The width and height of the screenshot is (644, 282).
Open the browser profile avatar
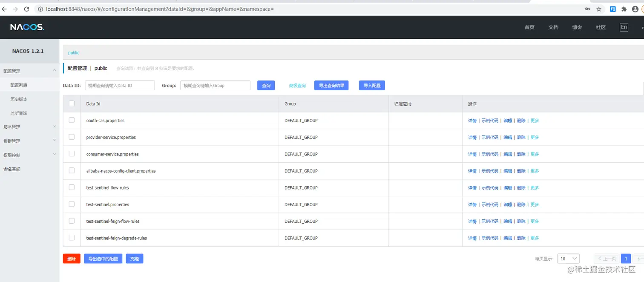tap(635, 9)
